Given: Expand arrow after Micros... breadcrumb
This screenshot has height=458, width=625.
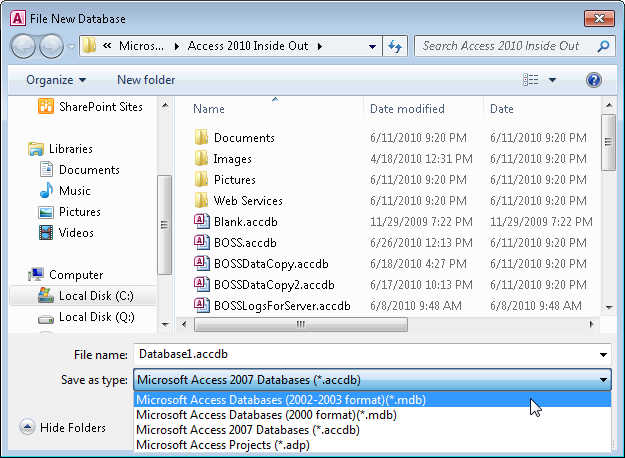Looking at the screenshot, I should click(x=177, y=46).
